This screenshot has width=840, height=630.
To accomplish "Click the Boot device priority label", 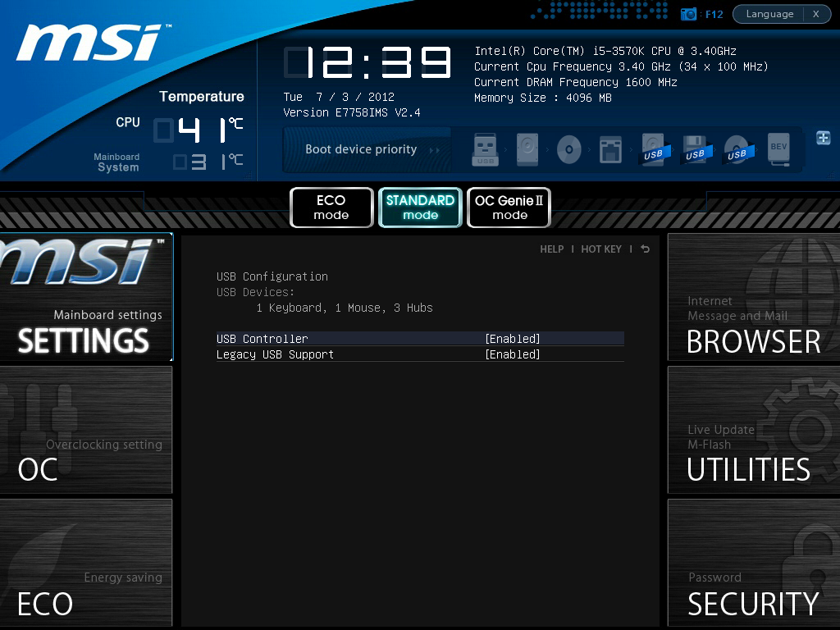I will (x=361, y=149).
